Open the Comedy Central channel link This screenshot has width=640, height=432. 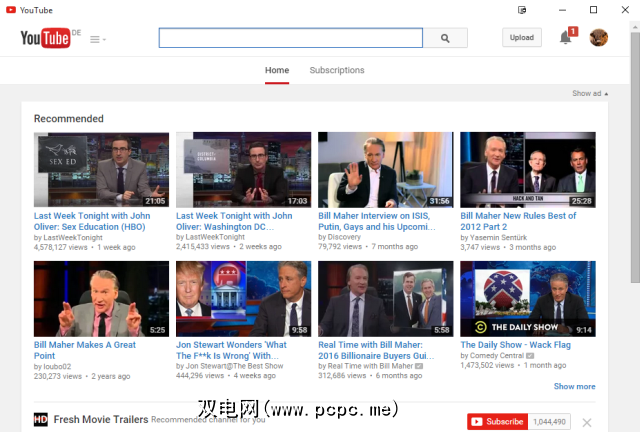point(497,356)
